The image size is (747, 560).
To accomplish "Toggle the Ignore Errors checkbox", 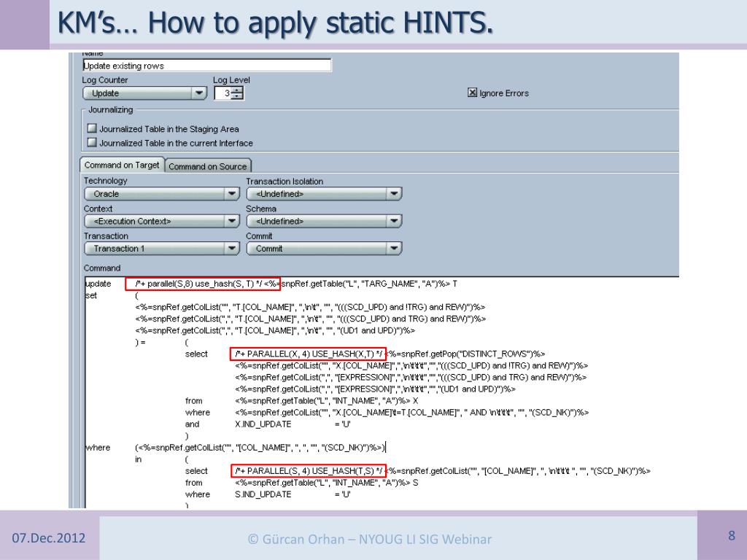I will point(472,93).
